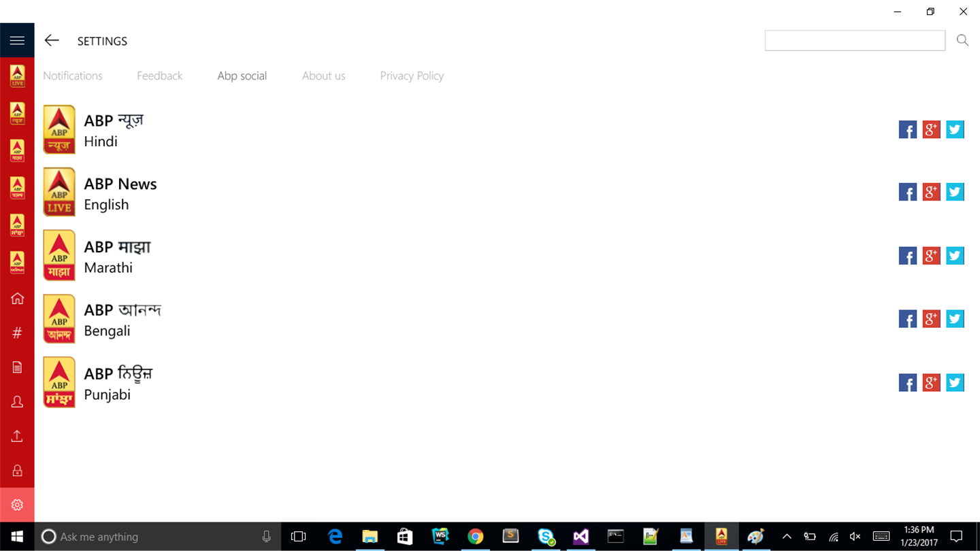Click the search magnifier icon
The image size is (980, 551).
pos(962,41)
